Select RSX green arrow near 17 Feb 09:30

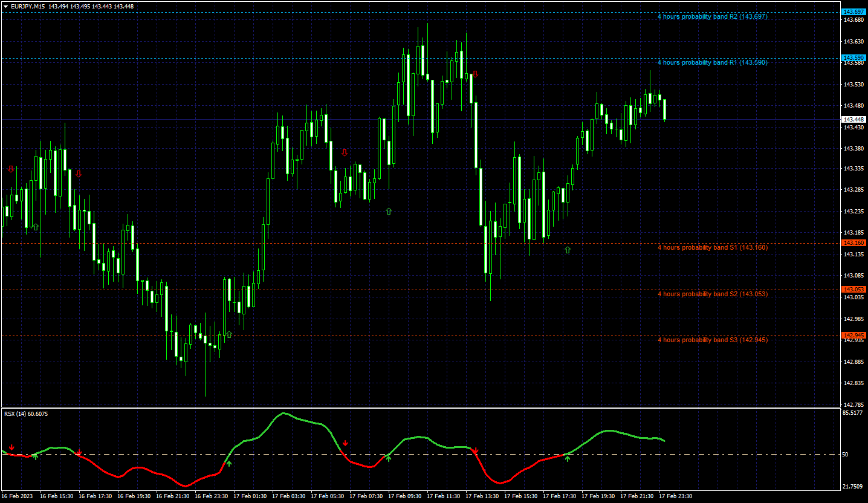tap(389, 459)
